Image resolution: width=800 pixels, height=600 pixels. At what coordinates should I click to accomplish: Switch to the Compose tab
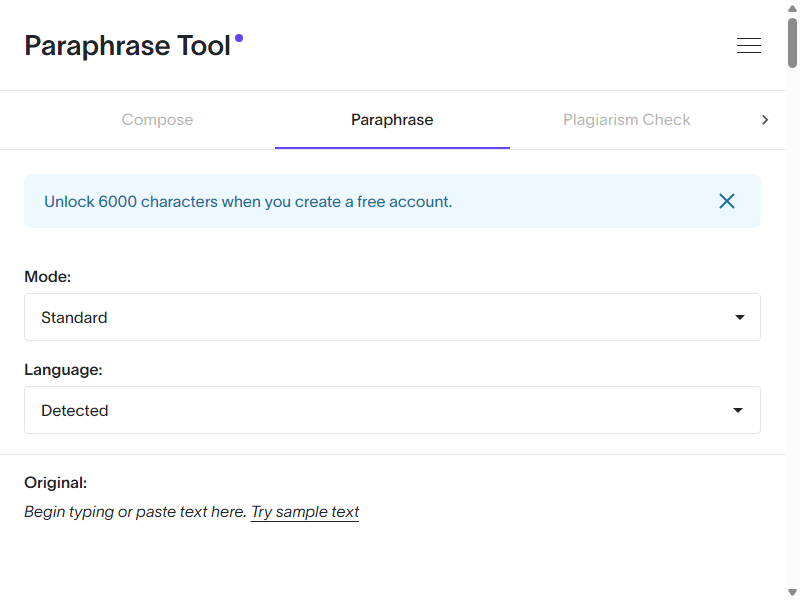click(x=157, y=120)
